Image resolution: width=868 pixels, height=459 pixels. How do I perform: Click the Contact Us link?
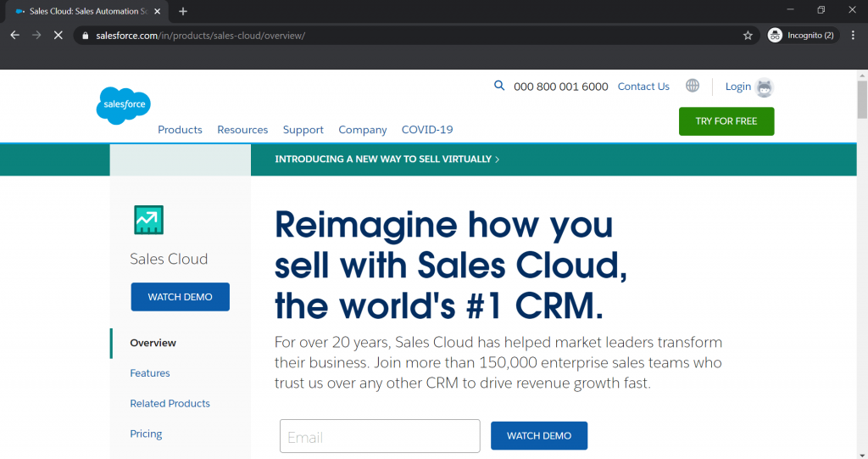[643, 87]
